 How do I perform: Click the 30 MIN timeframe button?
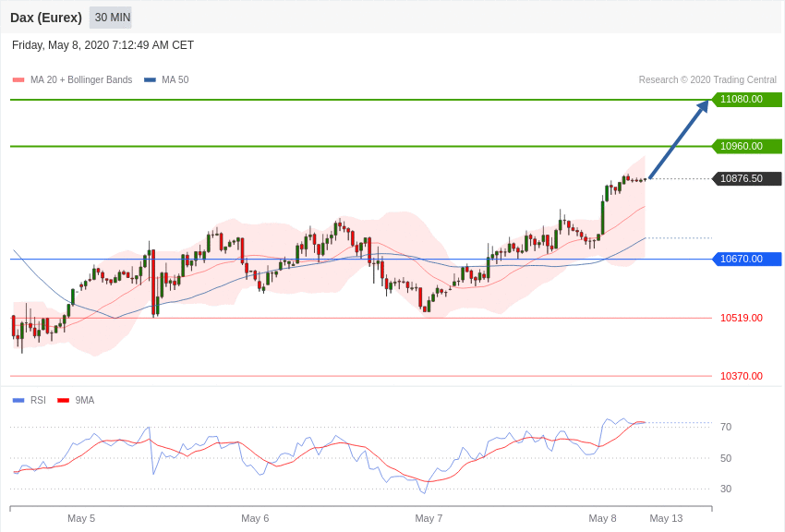pyautogui.click(x=112, y=18)
